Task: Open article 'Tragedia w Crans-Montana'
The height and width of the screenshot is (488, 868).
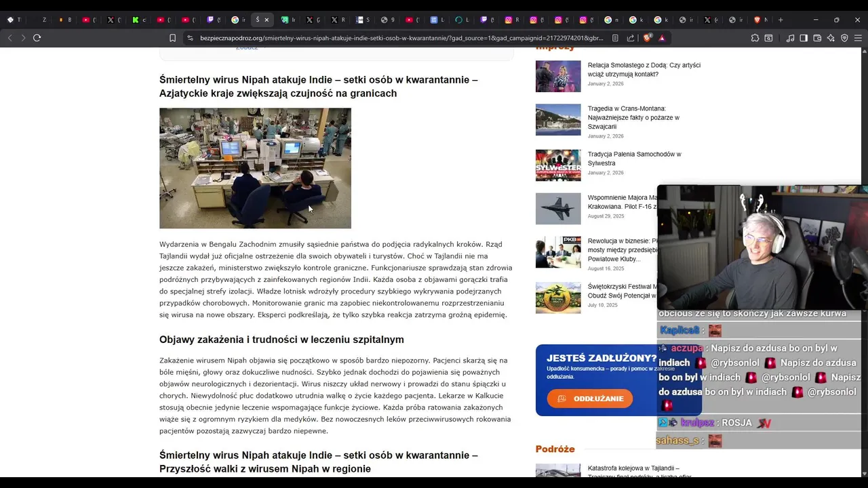Action: pyautogui.click(x=633, y=117)
